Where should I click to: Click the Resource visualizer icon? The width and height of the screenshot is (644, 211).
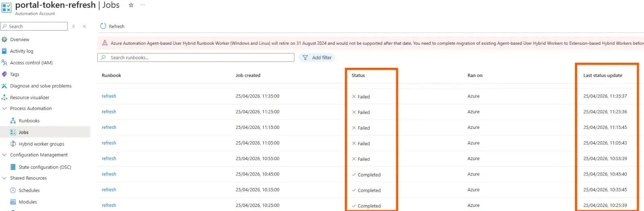[x=4, y=97]
